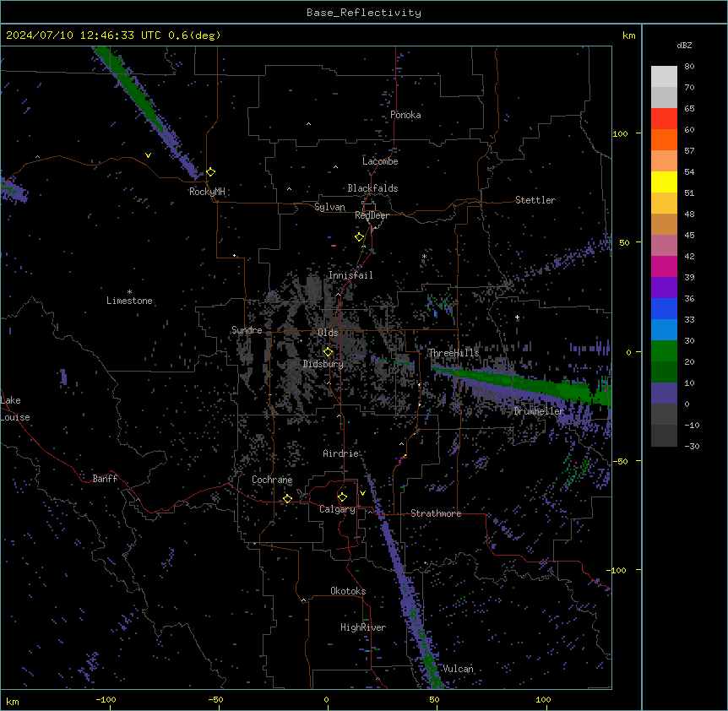Click the Limestone label

129,301
